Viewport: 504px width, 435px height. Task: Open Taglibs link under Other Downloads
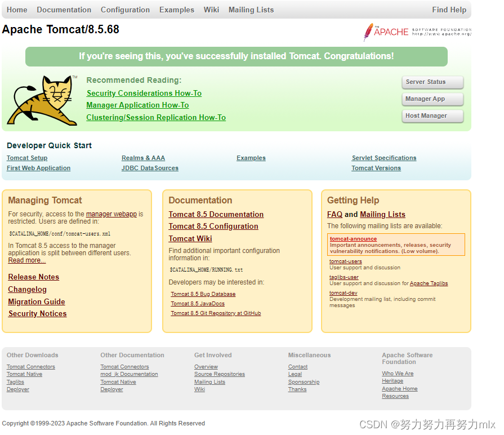pyautogui.click(x=15, y=382)
